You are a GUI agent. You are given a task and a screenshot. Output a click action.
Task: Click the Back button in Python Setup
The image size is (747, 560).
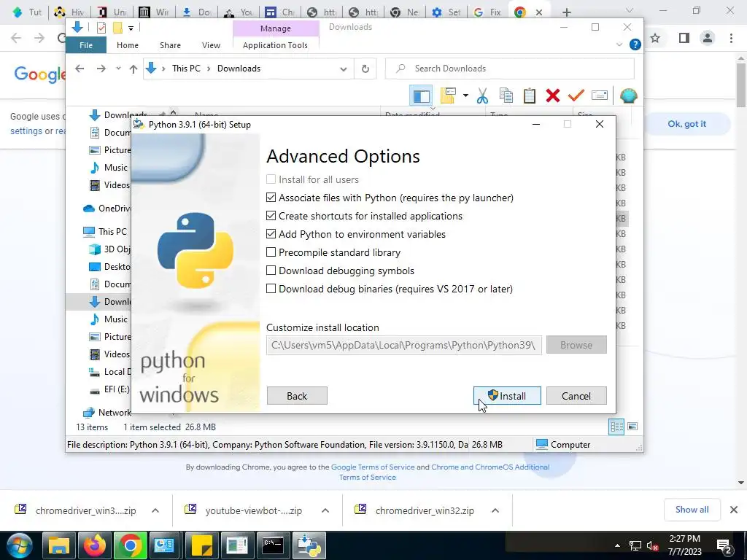297,396
